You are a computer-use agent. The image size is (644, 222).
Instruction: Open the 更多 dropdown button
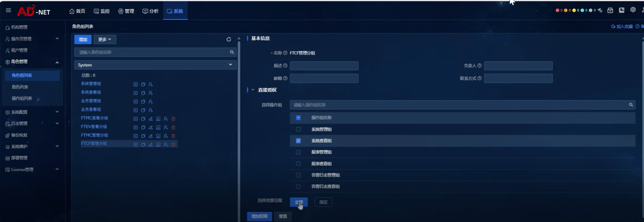point(105,40)
